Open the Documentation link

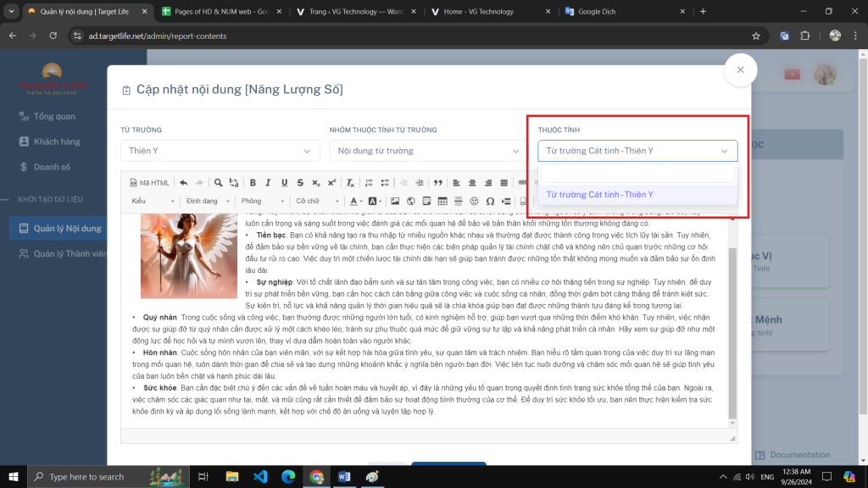coord(793,455)
